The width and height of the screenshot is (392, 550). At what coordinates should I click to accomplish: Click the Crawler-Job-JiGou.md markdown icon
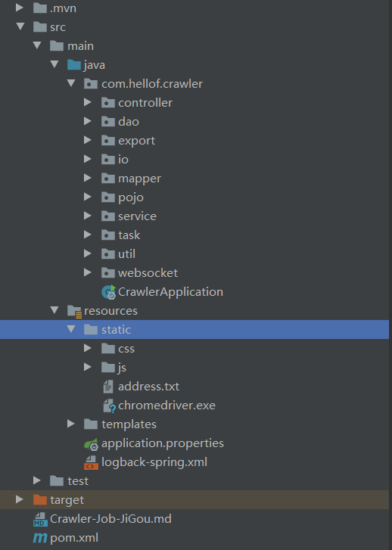40,519
